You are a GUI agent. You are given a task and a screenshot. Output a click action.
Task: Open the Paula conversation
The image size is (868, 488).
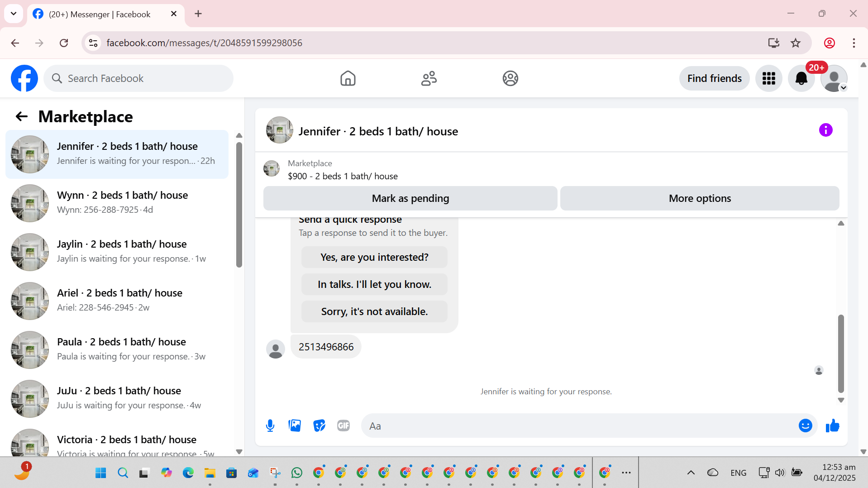(x=117, y=350)
